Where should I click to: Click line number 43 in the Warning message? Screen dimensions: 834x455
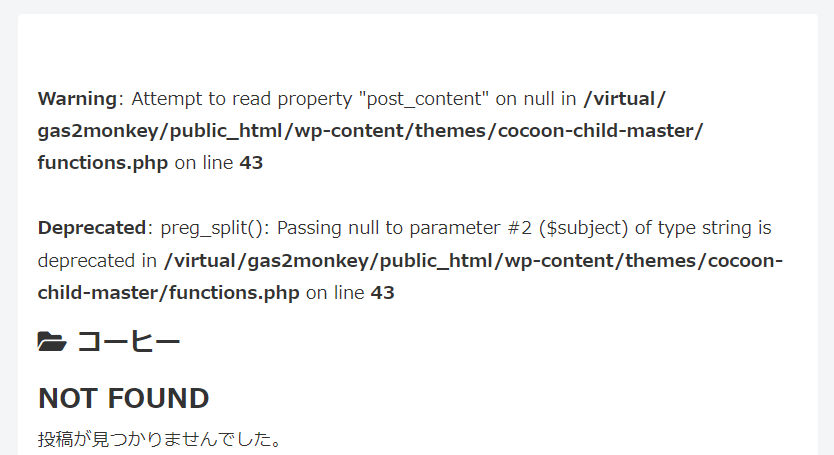251,163
